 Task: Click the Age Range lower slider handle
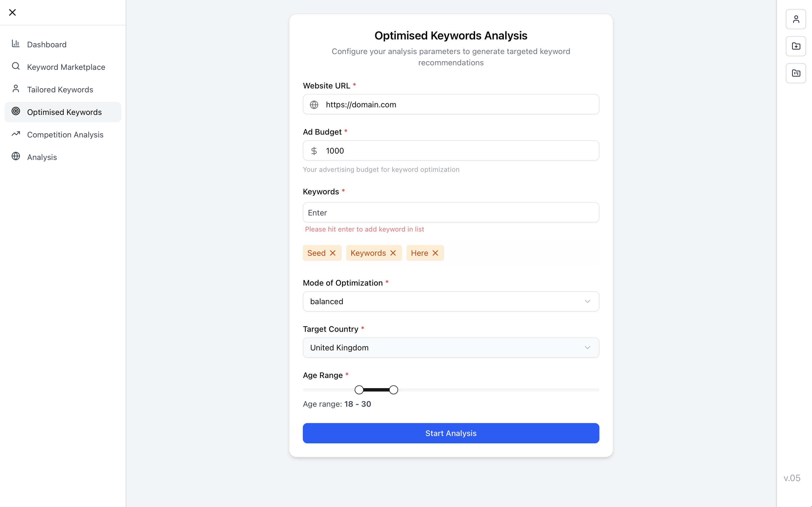pyautogui.click(x=359, y=390)
